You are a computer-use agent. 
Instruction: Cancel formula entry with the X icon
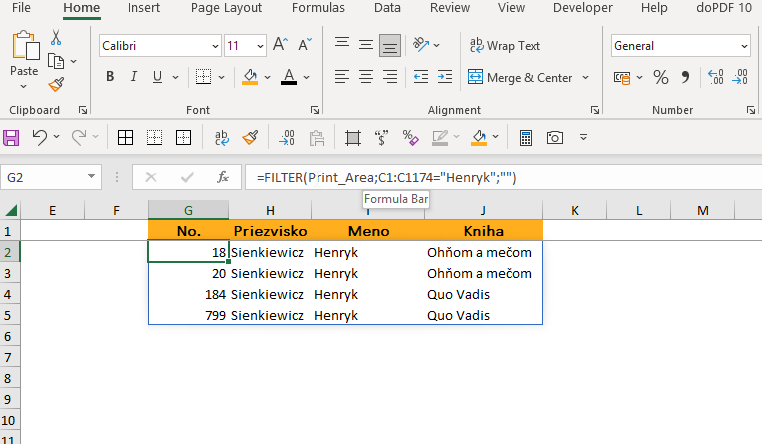[x=151, y=177]
